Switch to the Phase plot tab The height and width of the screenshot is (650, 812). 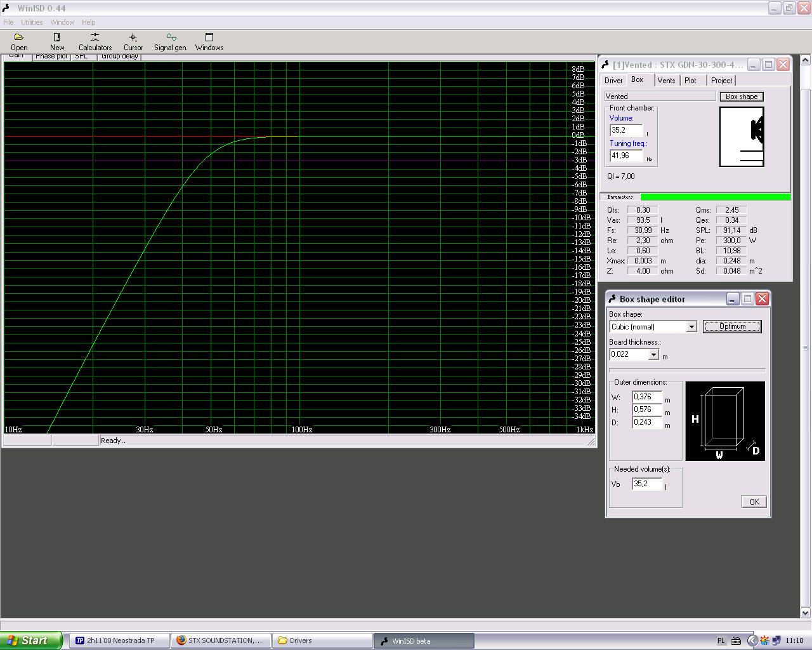(x=51, y=56)
